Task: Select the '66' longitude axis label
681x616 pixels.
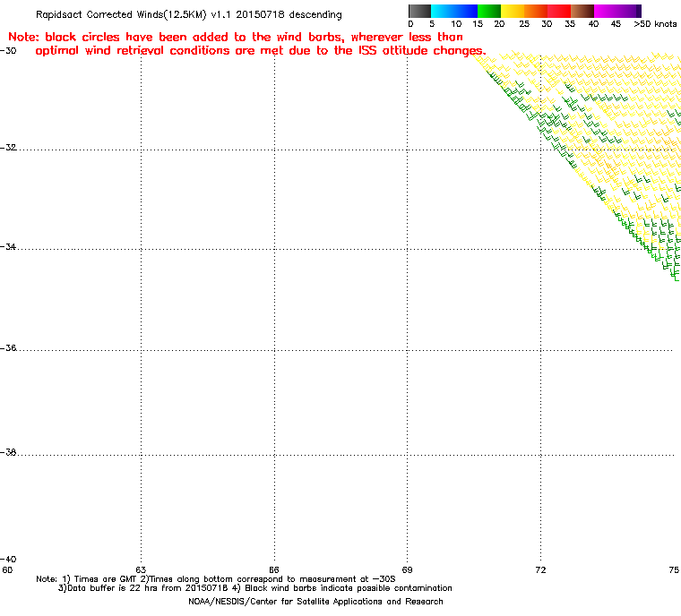Action: tap(274, 570)
